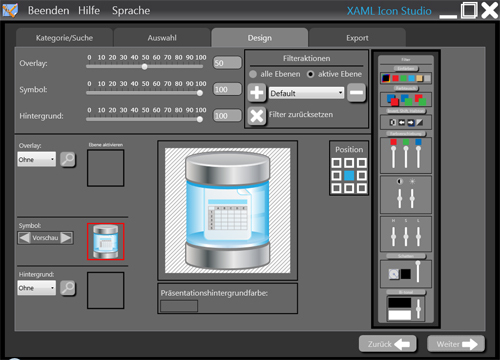Click the Bi-tonal filter label button
The width and height of the screenshot is (500, 360).
pos(406,292)
